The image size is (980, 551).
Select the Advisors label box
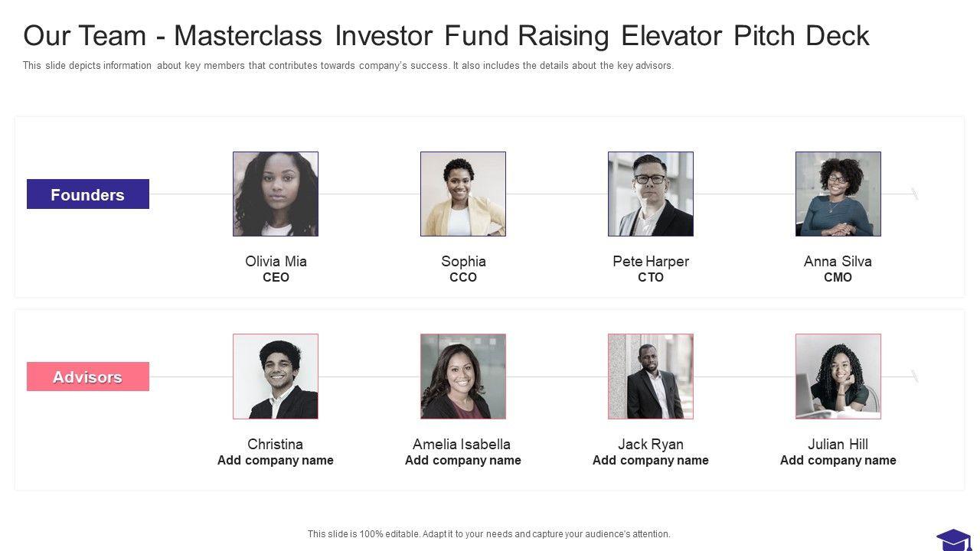pos(88,377)
